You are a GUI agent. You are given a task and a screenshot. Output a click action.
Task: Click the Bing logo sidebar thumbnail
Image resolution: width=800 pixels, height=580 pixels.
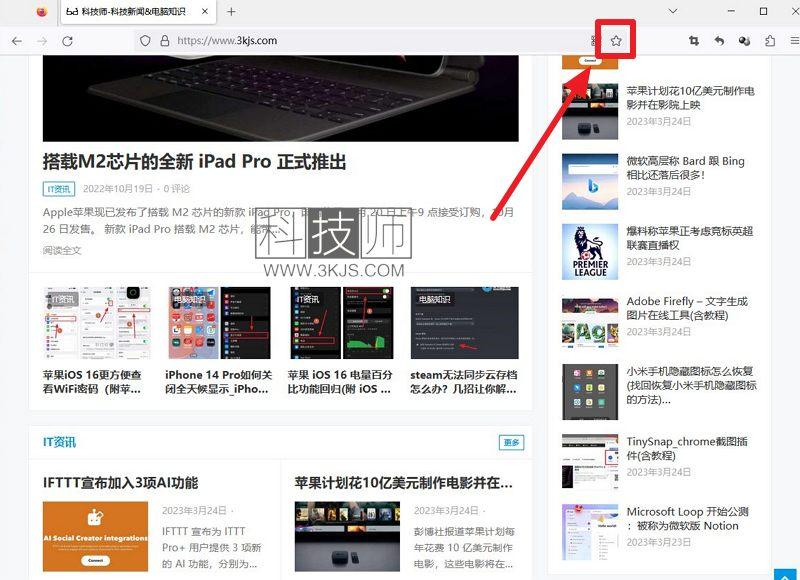pos(590,182)
